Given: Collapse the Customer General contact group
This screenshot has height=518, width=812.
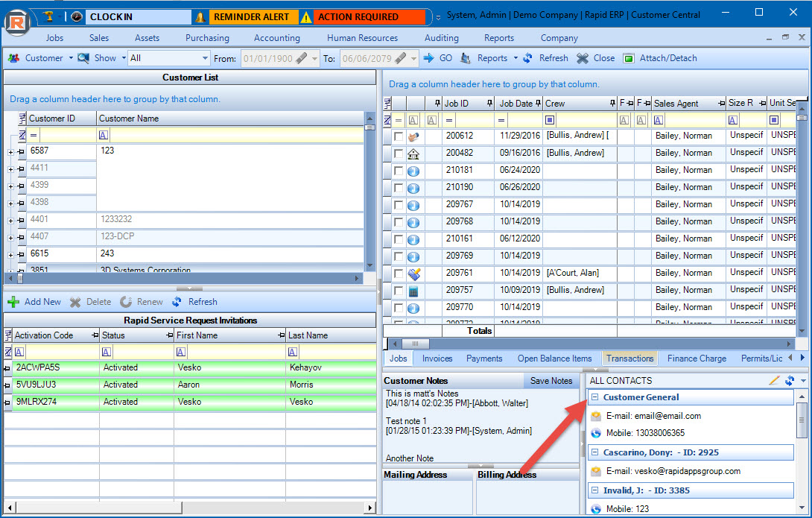Looking at the screenshot, I should (595, 397).
